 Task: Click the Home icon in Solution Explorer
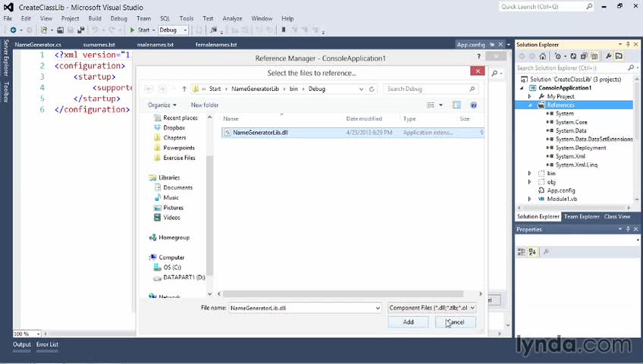click(x=543, y=56)
